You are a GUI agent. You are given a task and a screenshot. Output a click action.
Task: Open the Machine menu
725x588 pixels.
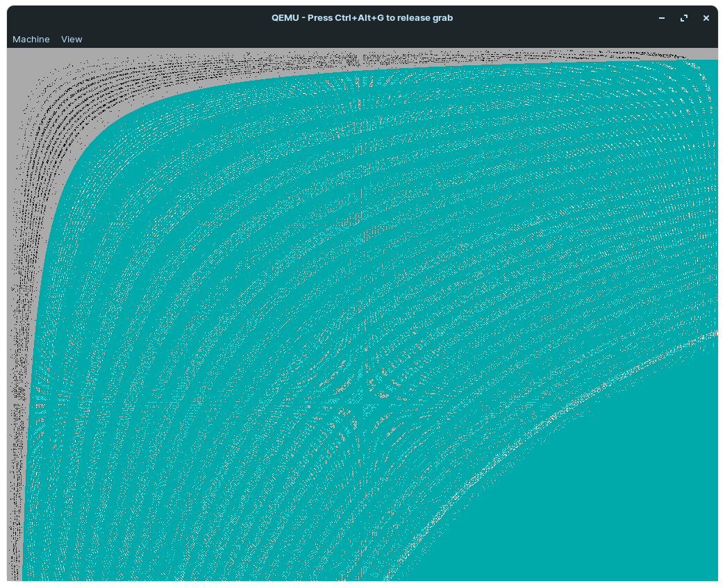click(x=31, y=40)
